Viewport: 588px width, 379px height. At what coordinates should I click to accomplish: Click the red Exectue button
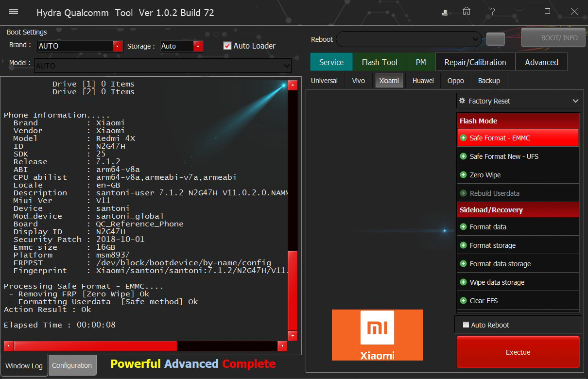pyautogui.click(x=518, y=352)
